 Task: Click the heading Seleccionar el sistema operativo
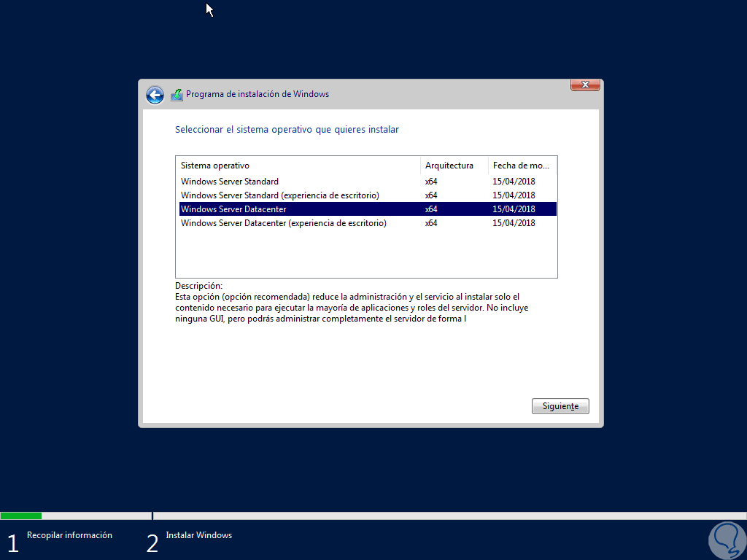pyautogui.click(x=287, y=130)
